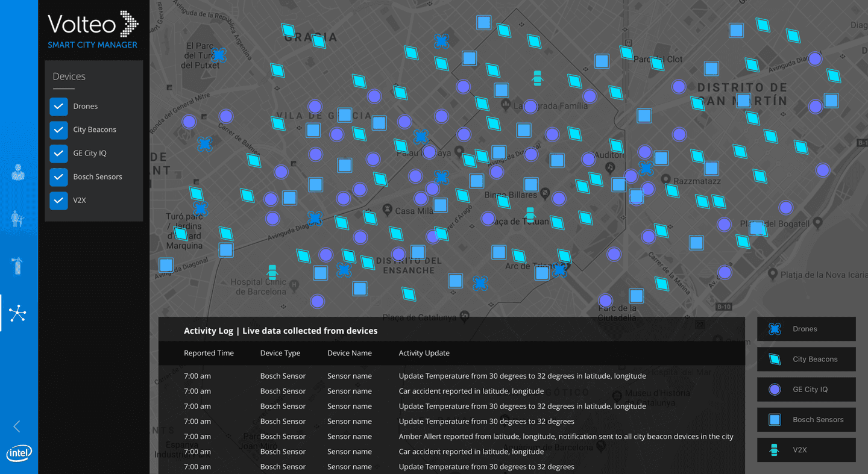The width and height of the screenshot is (868, 474).
Task: Click the Bosch sensor square at the left map edge on Avinguda Diagonal
Action: 166,264
